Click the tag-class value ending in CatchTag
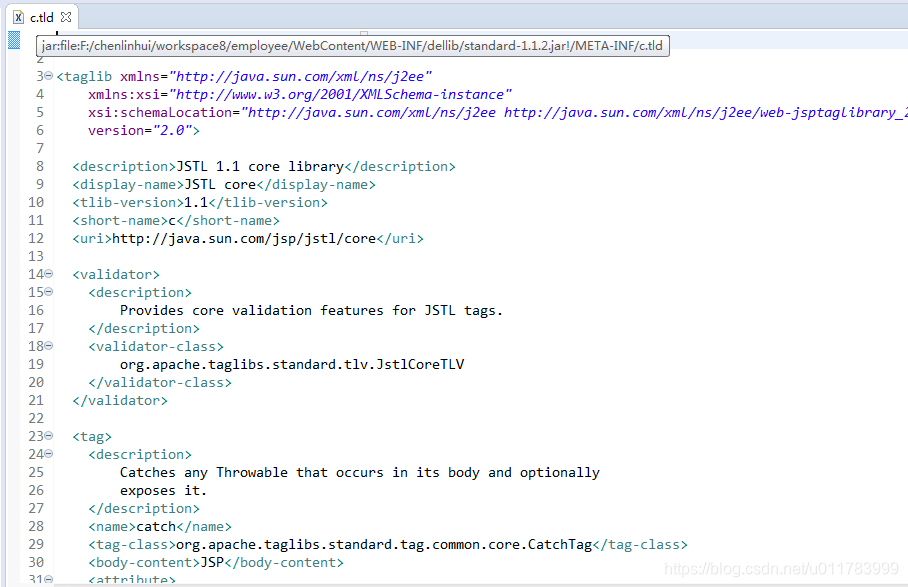The height and width of the screenshot is (587, 908). (x=384, y=544)
